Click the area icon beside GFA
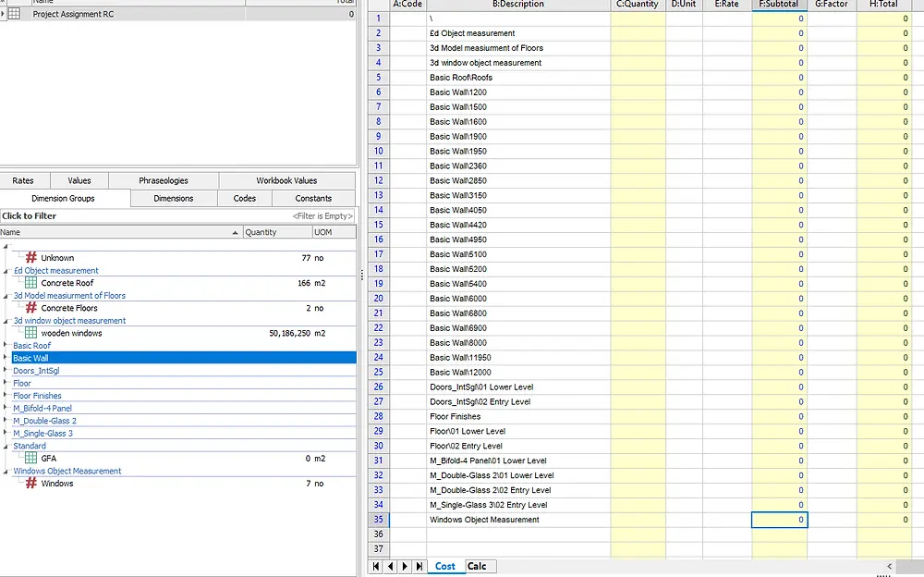924x577 pixels. coord(31,458)
